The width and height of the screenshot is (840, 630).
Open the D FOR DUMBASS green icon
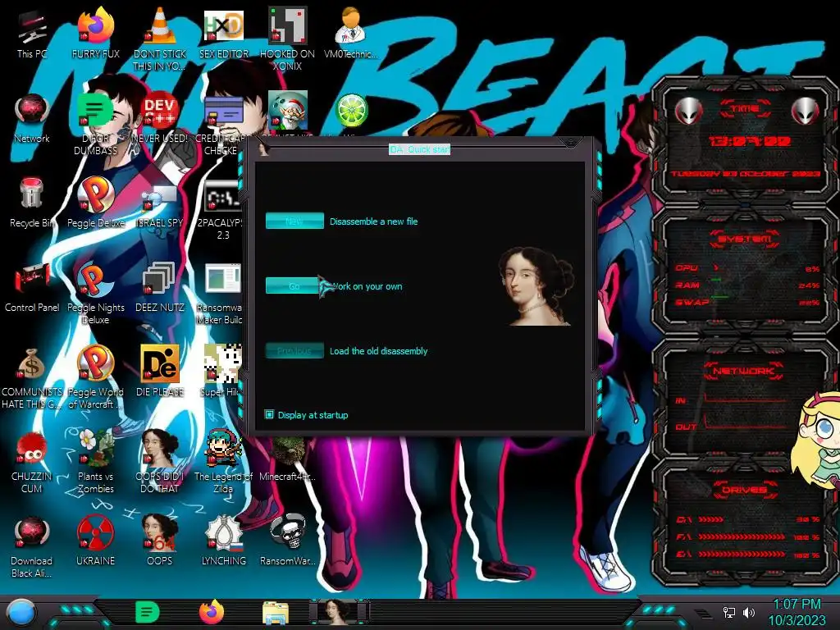[95, 123]
